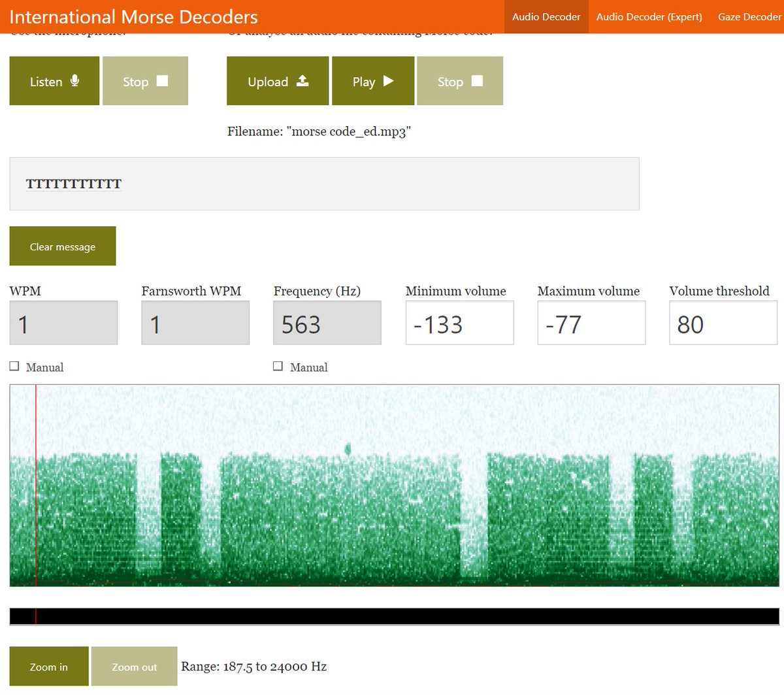Go to International Morse Decoders home
This screenshot has width=784, height=696.
point(134,17)
